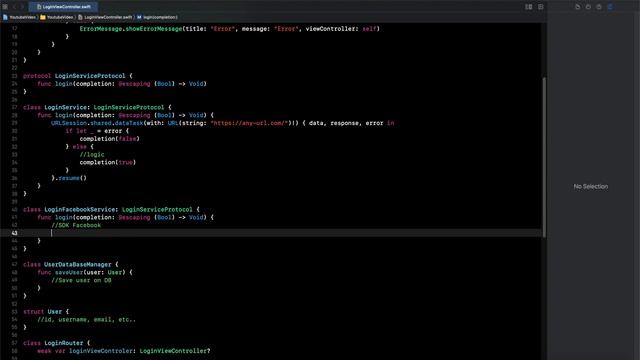Image resolution: width=640 pixels, height=360 pixels.
Task: Click the URLSession.shared.dataTask line
Action: 222,123
